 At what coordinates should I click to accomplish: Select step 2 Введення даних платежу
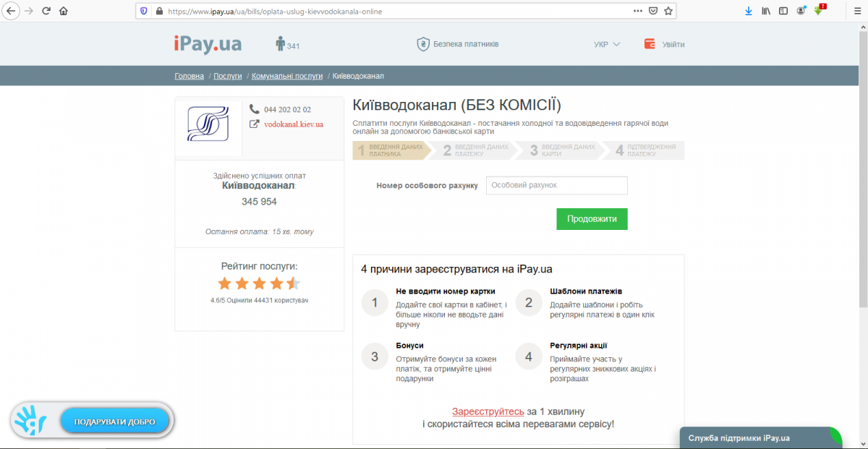tap(477, 150)
